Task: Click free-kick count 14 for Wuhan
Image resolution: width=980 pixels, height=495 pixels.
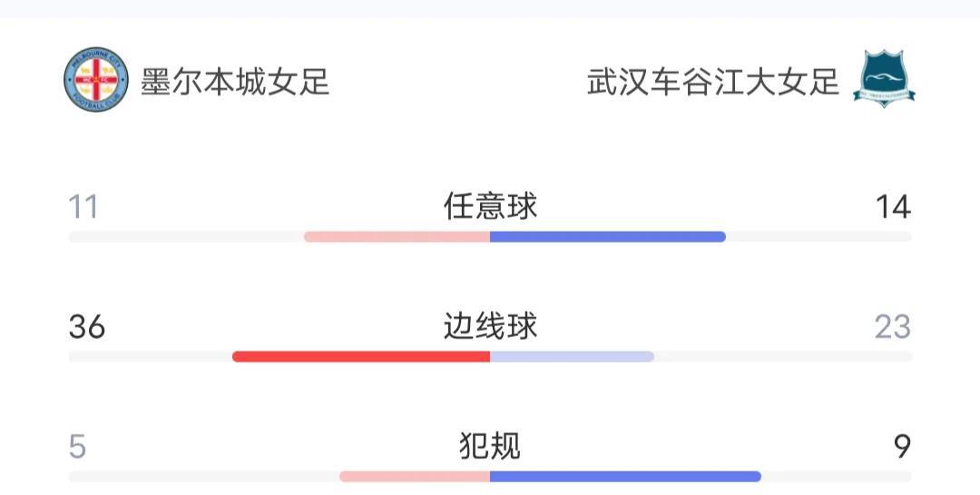Action: (893, 206)
